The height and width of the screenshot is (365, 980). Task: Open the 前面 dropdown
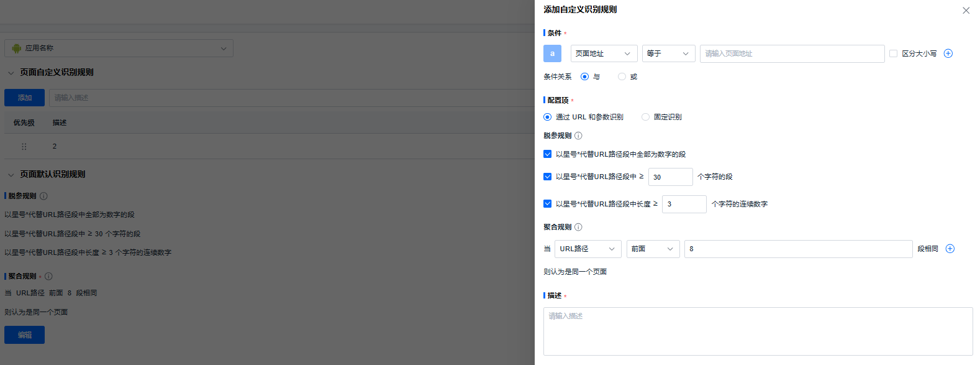tap(653, 249)
